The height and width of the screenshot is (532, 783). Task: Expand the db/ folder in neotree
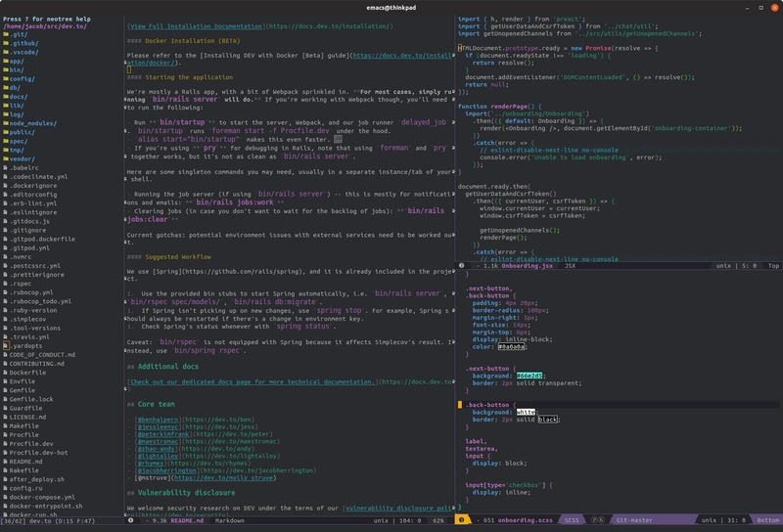[15, 88]
